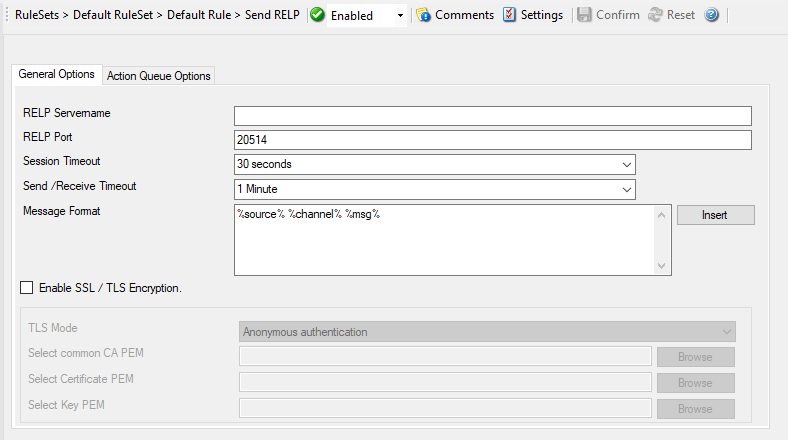The width and height of the screenshot is (788, 440).
Task: Click the Insert button
Action: [716, 215]
